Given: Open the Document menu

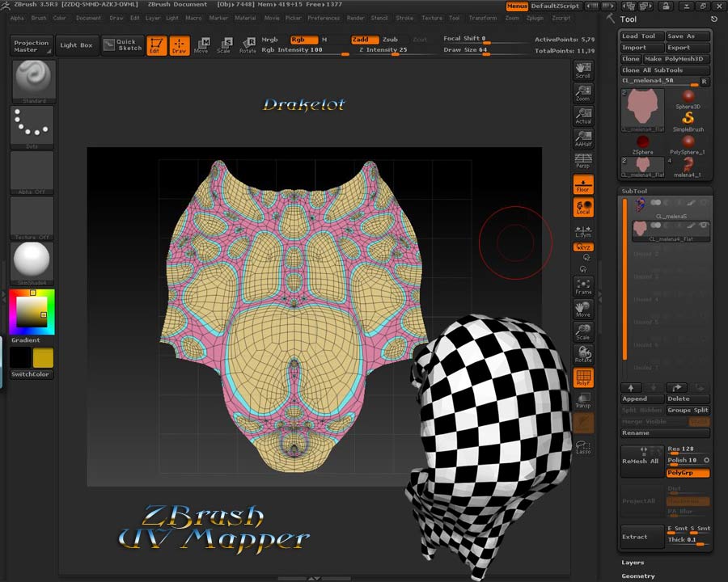Looking at the screenshot, I should pos(88,18).
